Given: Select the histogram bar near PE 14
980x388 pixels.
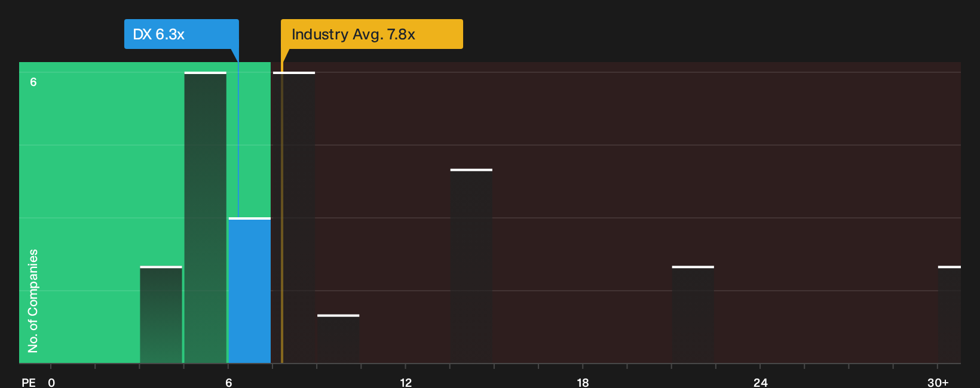Looking at the screenshot, I should point(471,266).
